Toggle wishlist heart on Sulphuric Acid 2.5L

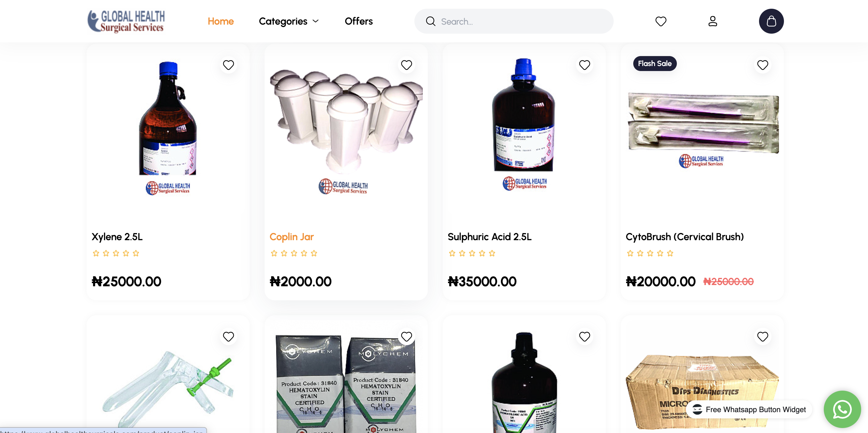click(x=584, y=65)
